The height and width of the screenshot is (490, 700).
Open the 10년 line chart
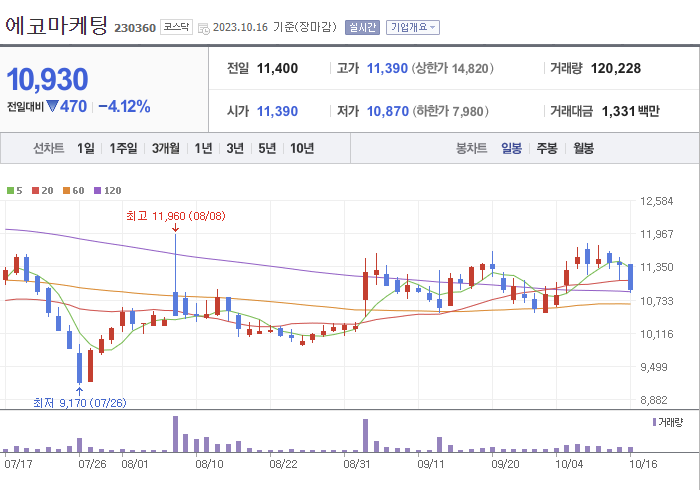click(302, 148)
